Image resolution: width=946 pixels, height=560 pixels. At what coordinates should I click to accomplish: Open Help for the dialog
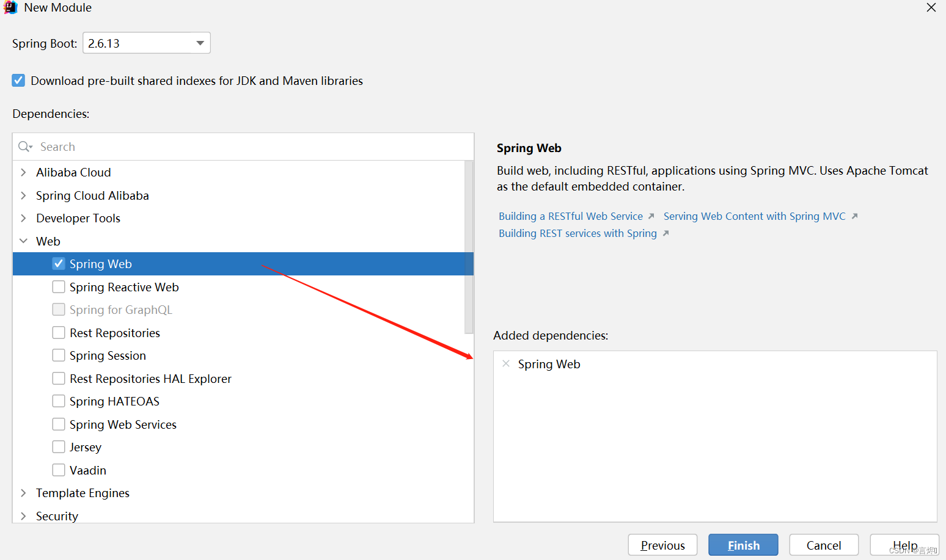[x=904, y=545]
